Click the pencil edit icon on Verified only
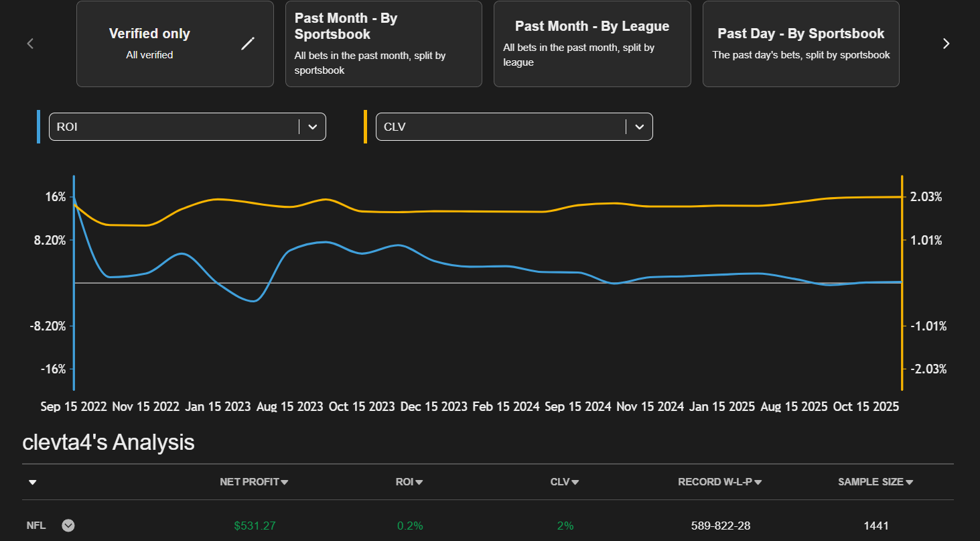Image resolution: width=980 pixels, height=541 pixels. pos(248,44)
